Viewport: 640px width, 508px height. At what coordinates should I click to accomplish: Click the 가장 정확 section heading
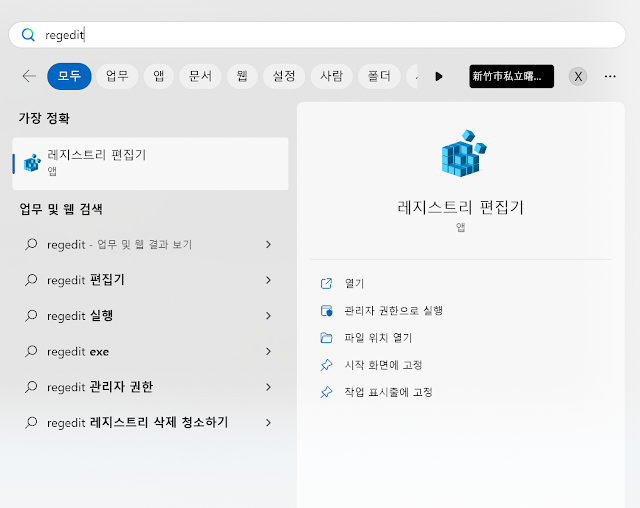(44, 118)
